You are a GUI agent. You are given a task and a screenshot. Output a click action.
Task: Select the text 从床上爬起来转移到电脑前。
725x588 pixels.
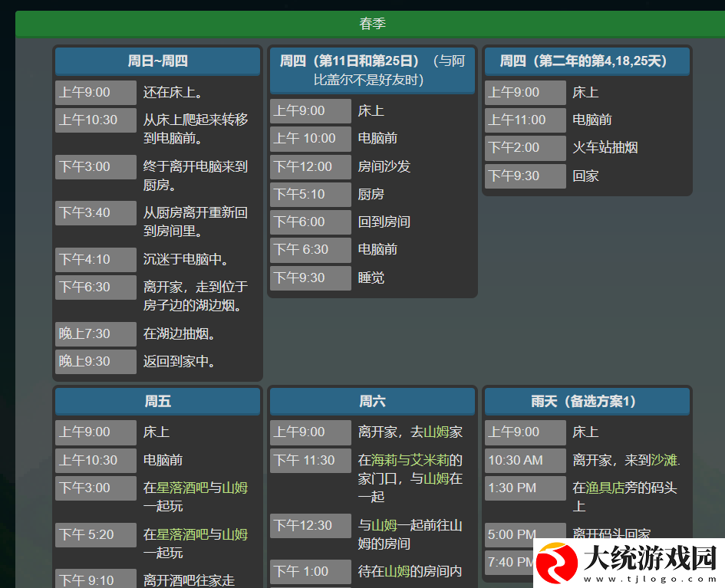pos(196,129)
